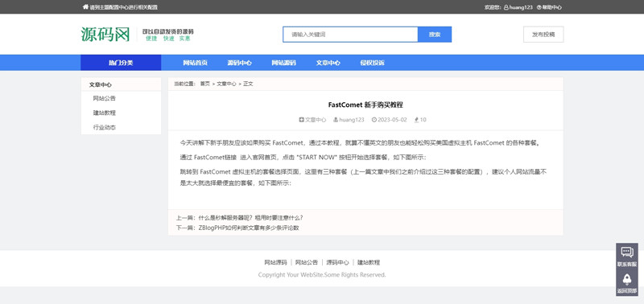The image size is (644, 304).
Task: Click 首页 in the breadcrumb
Action: [x=205, y=84]
